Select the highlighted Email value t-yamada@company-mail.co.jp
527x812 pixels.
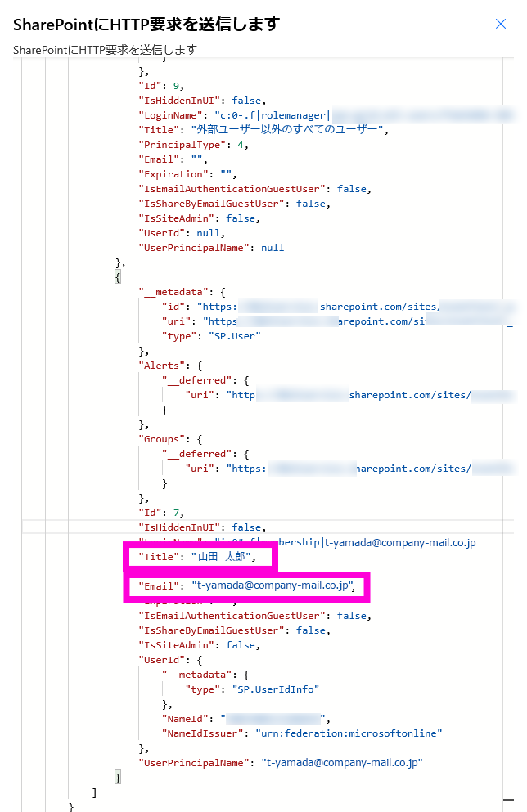[273, 586]
